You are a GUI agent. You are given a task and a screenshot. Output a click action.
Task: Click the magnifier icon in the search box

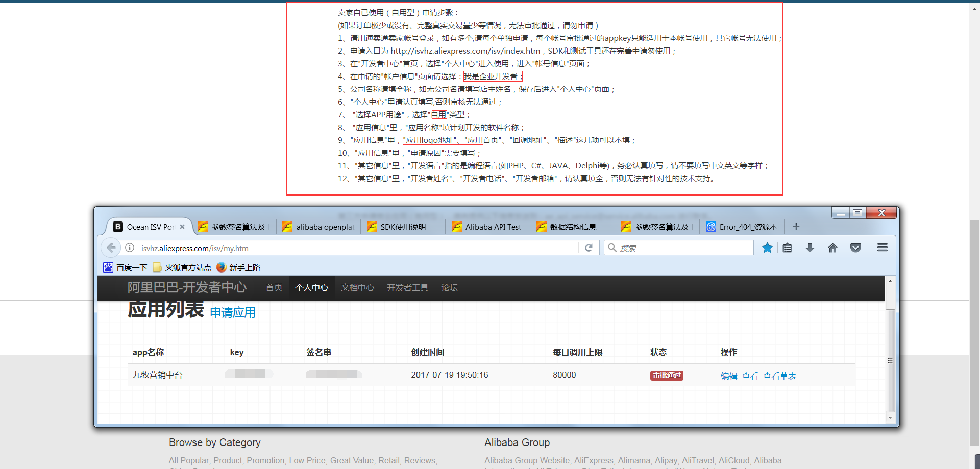point(612,248)
